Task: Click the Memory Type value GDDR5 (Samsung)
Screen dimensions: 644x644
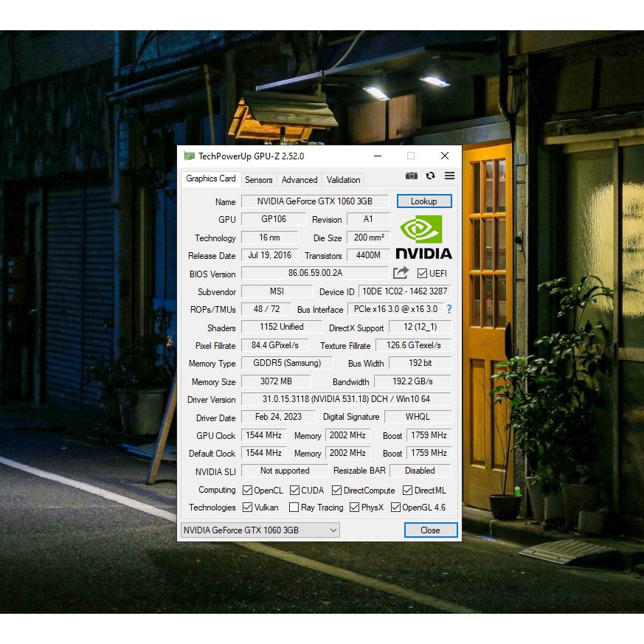Action: click(287, 363)
